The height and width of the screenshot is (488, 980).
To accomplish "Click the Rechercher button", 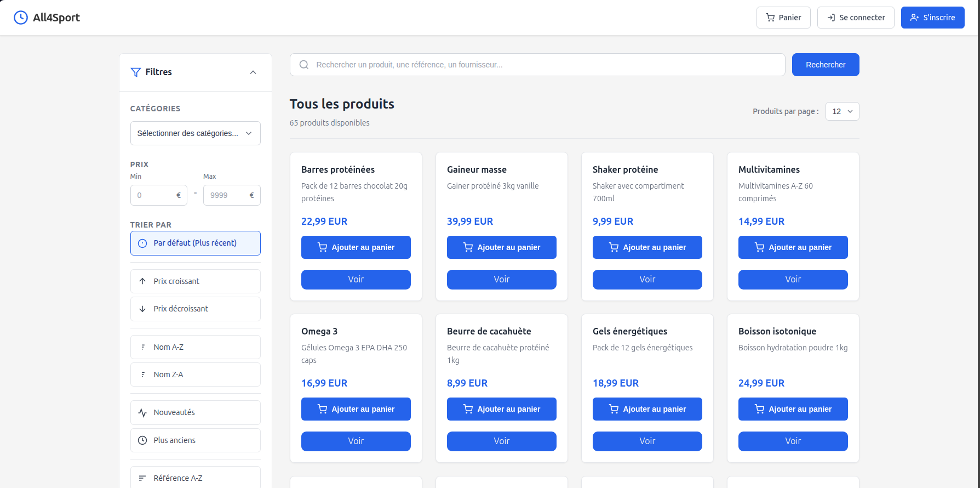I will [825, 65].
